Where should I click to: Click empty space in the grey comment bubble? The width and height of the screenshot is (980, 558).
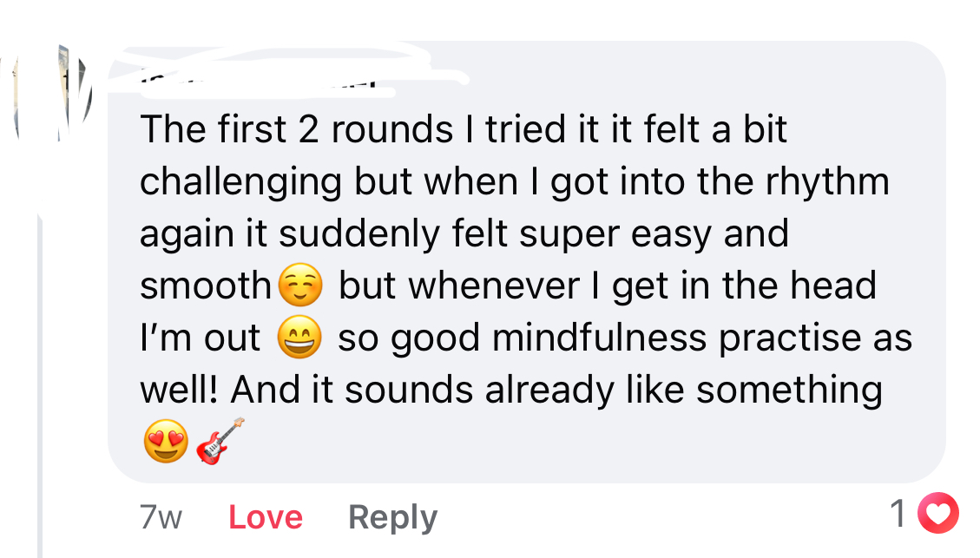[608, 443]
